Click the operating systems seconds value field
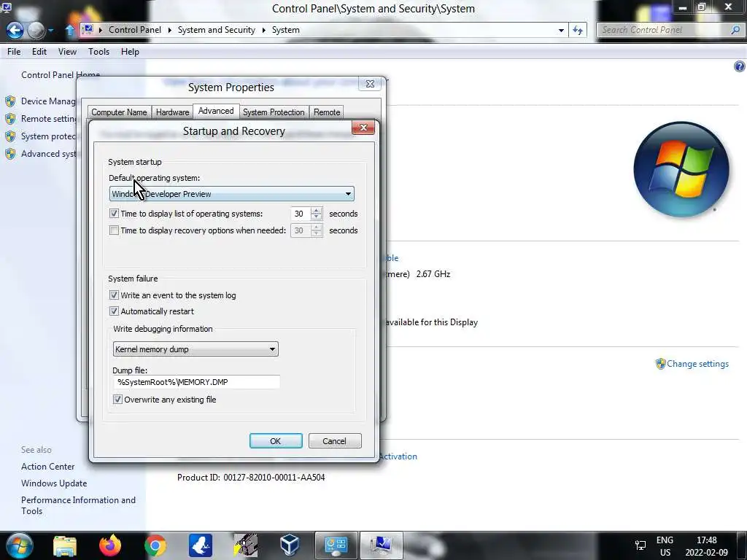This screenshot has width=747, height=560. pyautogui.click(x=301, y=214)
